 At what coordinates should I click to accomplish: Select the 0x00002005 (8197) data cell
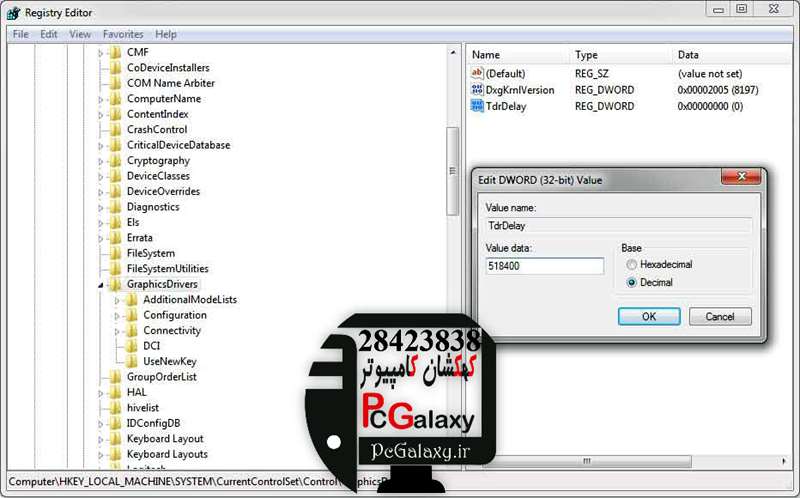[x=718, y=90]
